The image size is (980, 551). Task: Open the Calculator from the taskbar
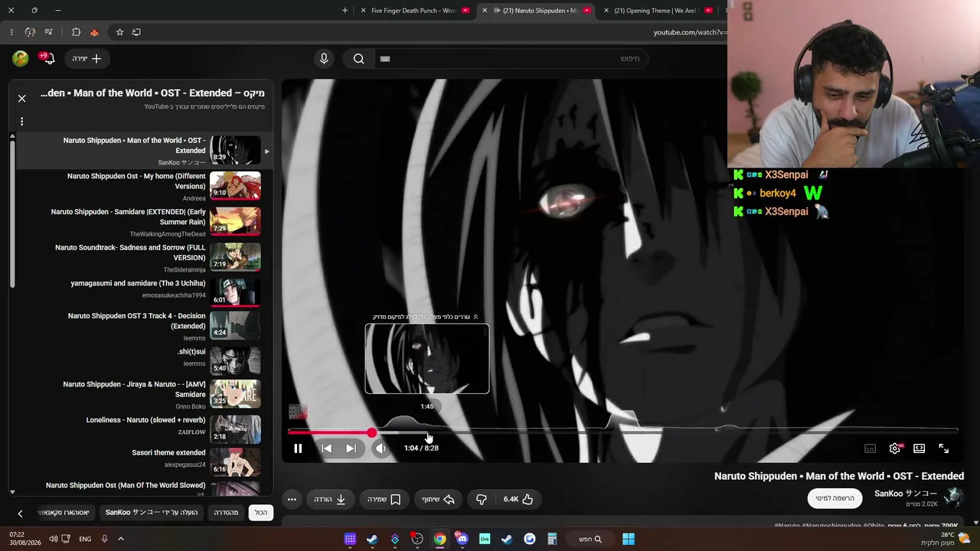click(552, 540)
